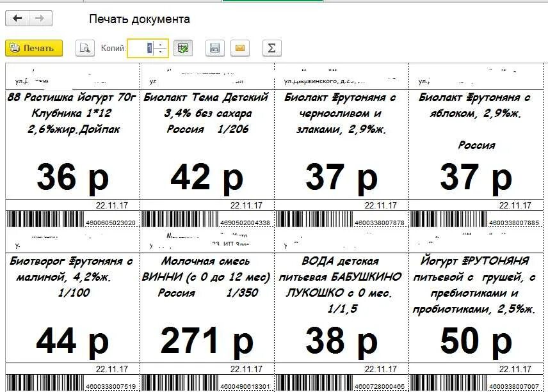548x392 pixels.
Task: Click the sigma sum icon
Action: click(x=271, y=48)
